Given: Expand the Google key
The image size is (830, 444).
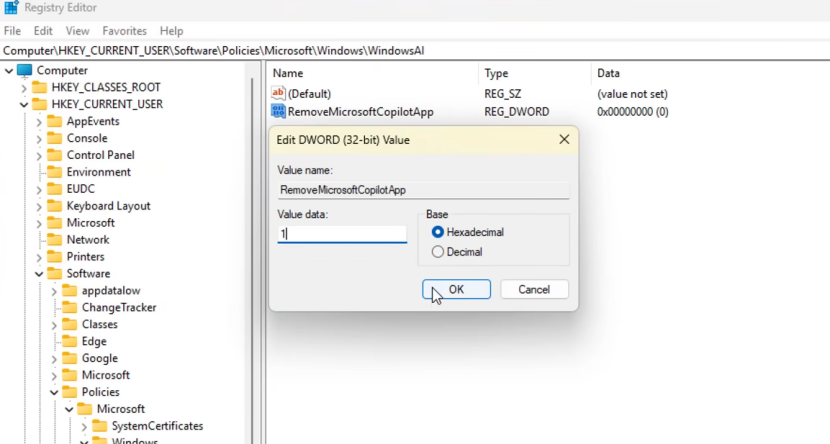Looking at the screenshot, I should pos(54,359).
